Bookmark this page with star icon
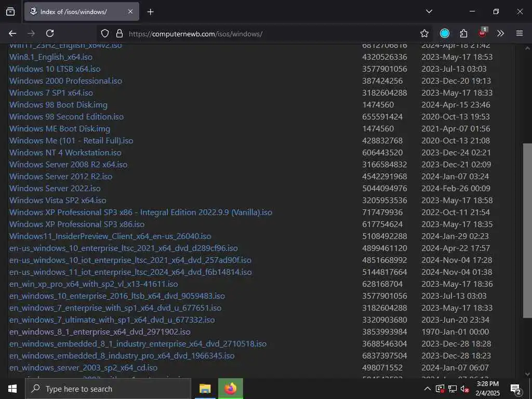The image size is (532, 399). point(424,33)
